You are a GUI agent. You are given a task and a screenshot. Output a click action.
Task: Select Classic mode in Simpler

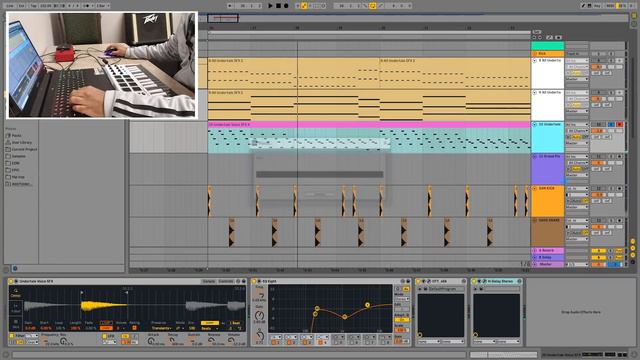(16, 293)
